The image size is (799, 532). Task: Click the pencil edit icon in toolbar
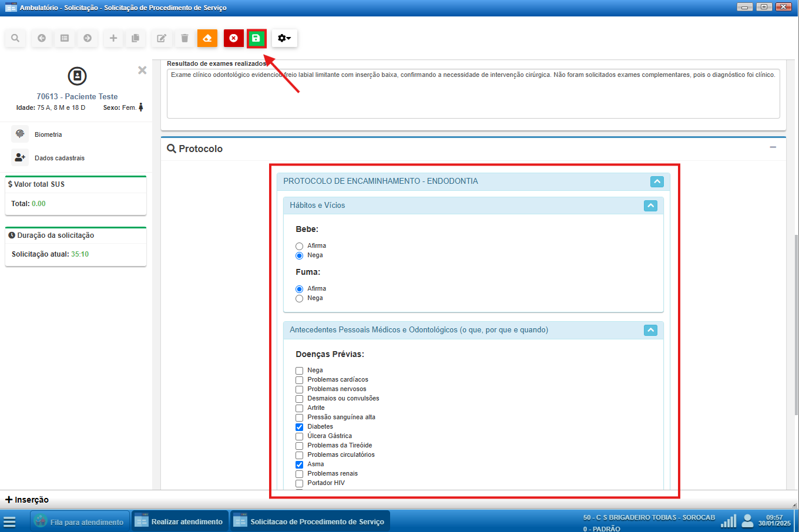[x=161, y=38]
